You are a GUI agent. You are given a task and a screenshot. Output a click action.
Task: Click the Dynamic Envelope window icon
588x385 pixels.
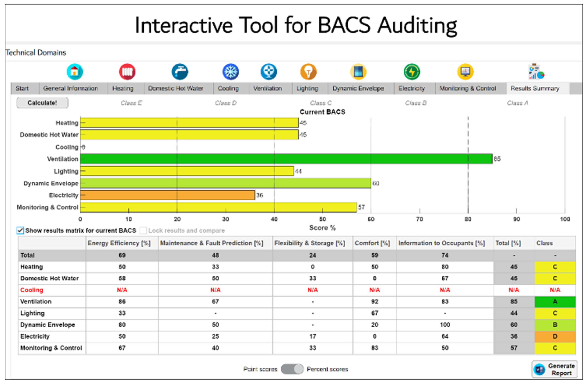coord(358,72)
